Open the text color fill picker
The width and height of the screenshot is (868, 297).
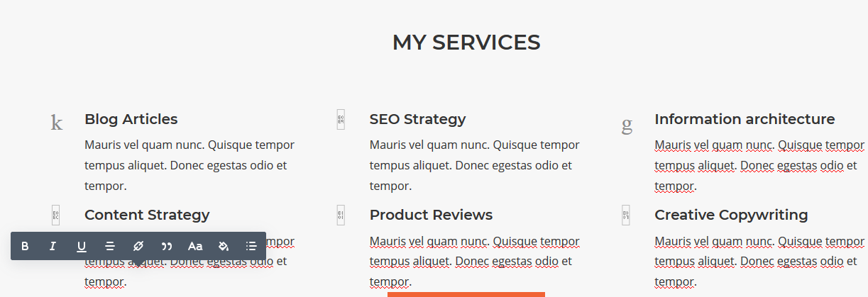pos(224,247)
